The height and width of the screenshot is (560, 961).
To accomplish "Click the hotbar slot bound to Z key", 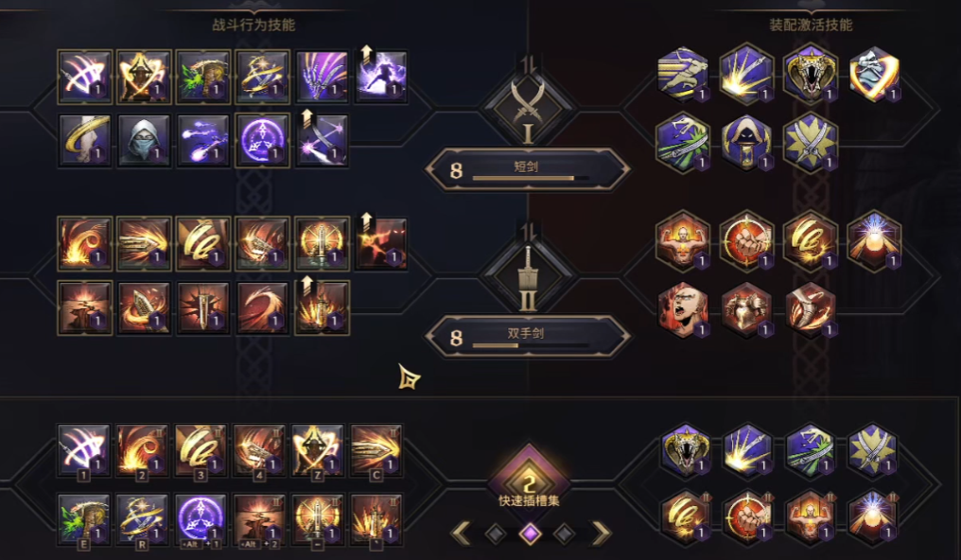I will point(318,450).
